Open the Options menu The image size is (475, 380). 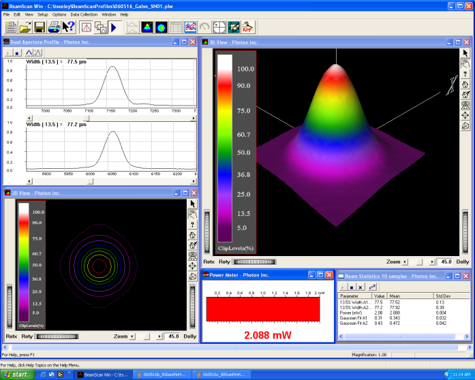(59, 15)
